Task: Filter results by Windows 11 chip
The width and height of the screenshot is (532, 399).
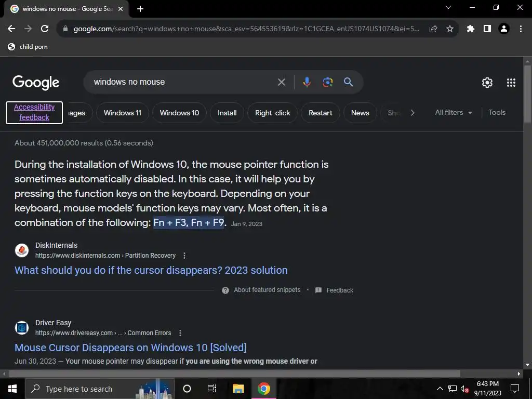Action: [123, 113]
